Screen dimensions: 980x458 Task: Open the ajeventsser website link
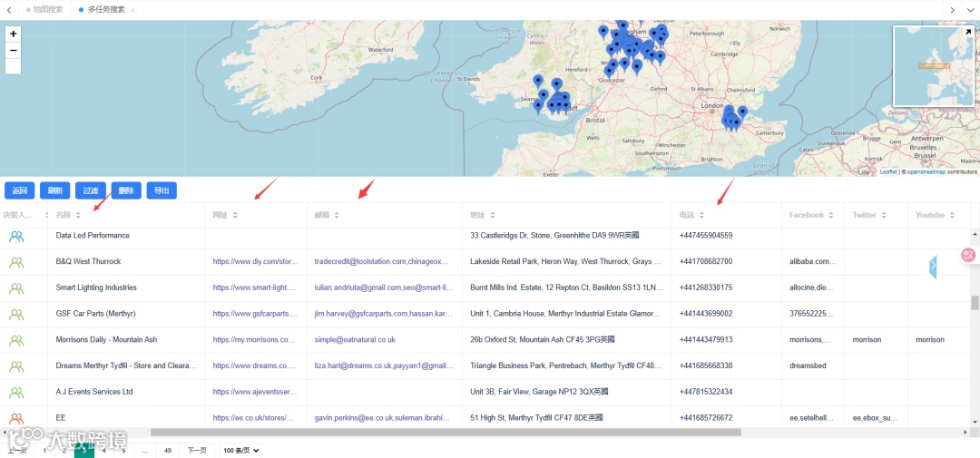tap(254, 393)
